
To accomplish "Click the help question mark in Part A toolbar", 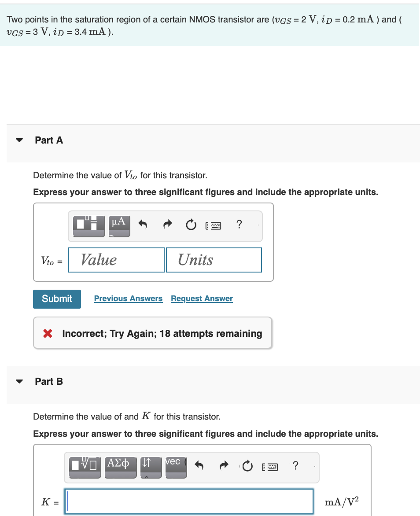I will [x=239, y=225].
